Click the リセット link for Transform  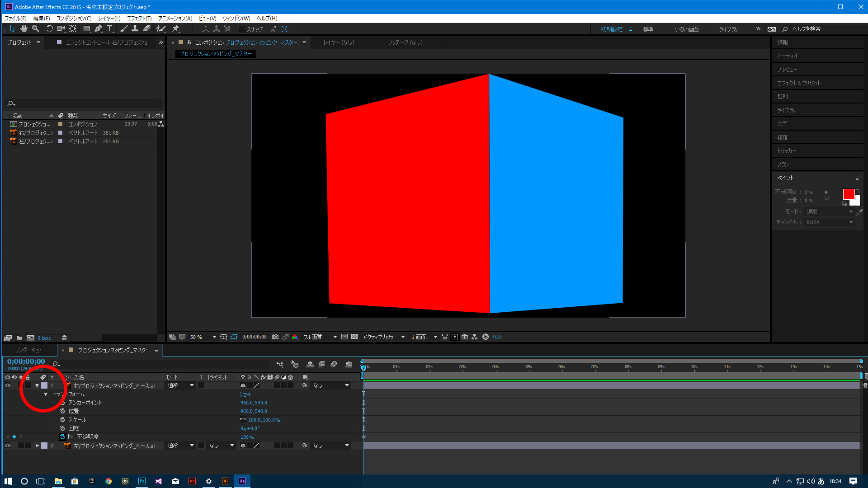[x=245, y=394]
